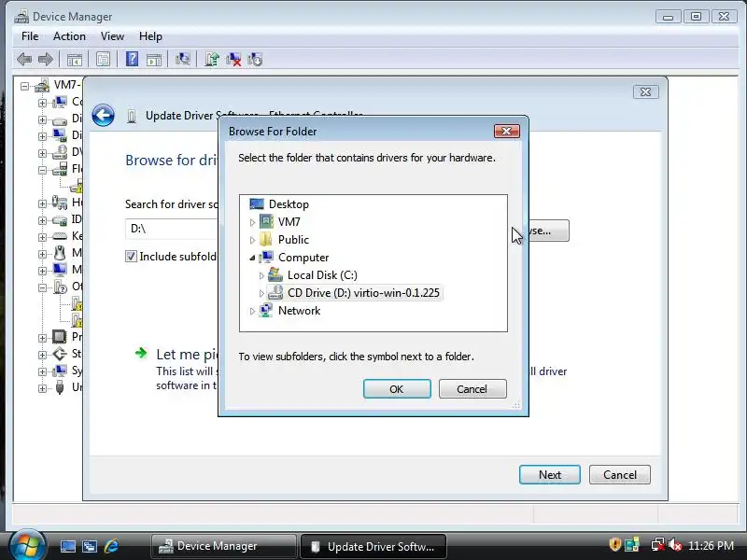Click the green arrow Let me pick option
This screenshot has height=560, width=747.
[x=141, y=353]
